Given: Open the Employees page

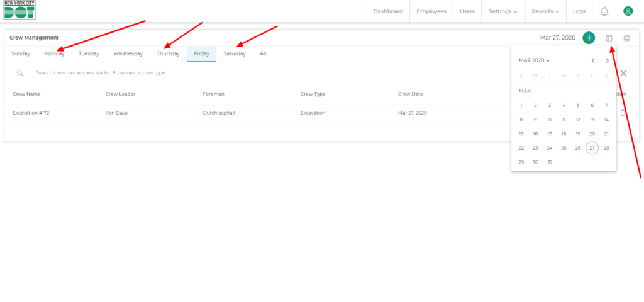Looking at the screenshot, I should coord(431,11).
